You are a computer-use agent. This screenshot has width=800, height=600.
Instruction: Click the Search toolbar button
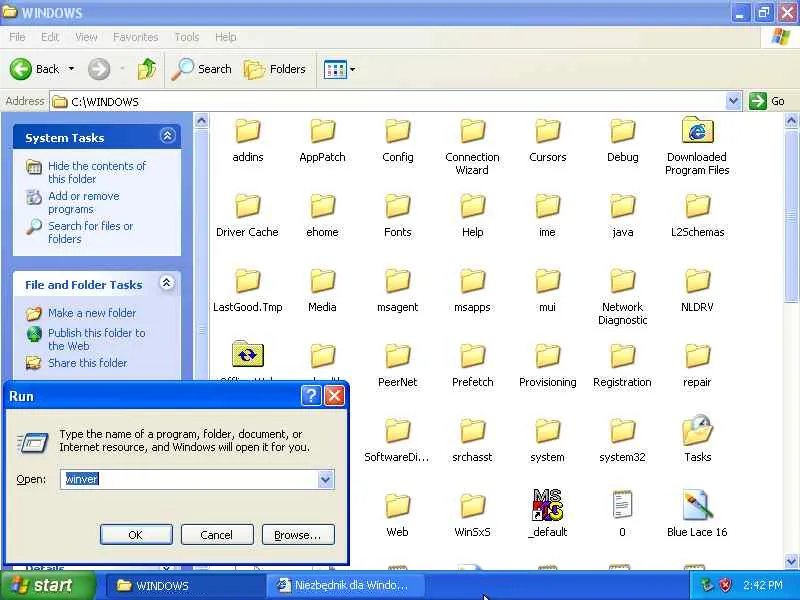202,69
